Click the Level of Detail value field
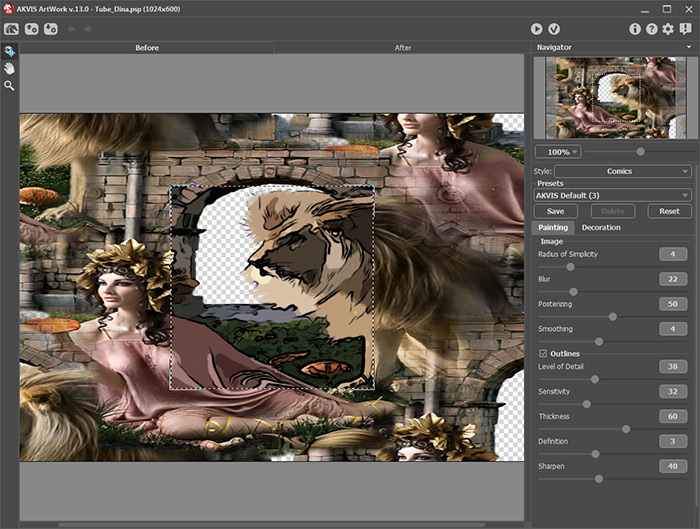Image resolution: width=700 pixels, height=529 pixels. [x=673, y=367]
